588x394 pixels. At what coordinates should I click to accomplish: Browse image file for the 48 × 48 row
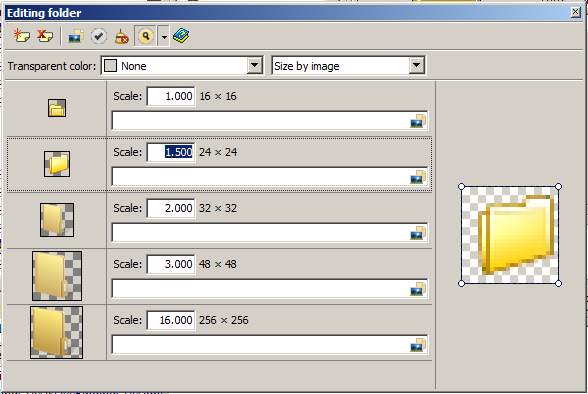click(418, 289)
